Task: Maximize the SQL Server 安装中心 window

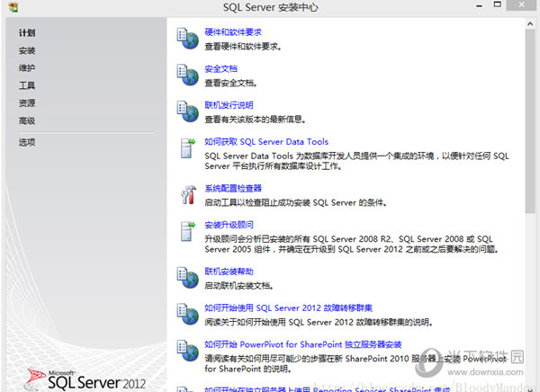Action: click(x=498, y=4)
